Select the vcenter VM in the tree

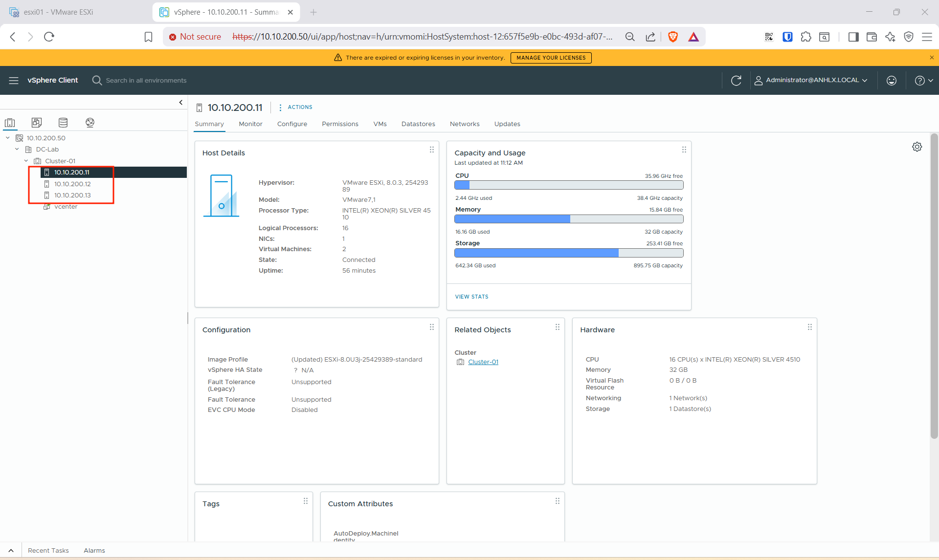[x=66, y=207]
